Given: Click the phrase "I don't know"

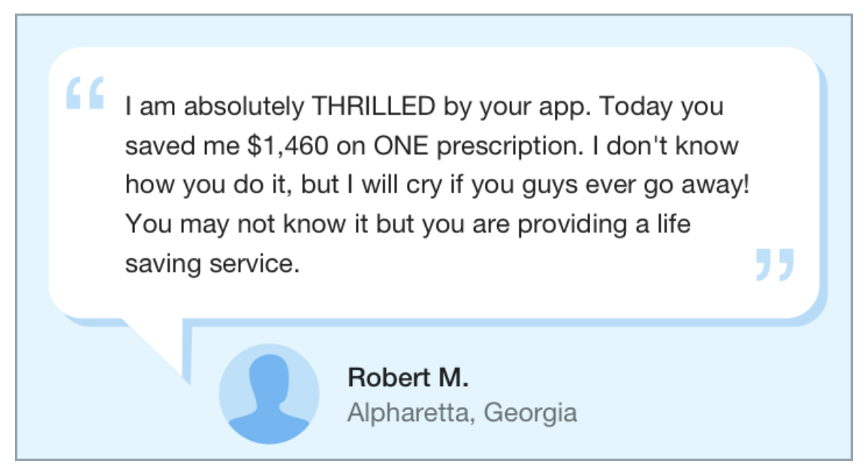Looking at the screenshot, I should [665, 146].
